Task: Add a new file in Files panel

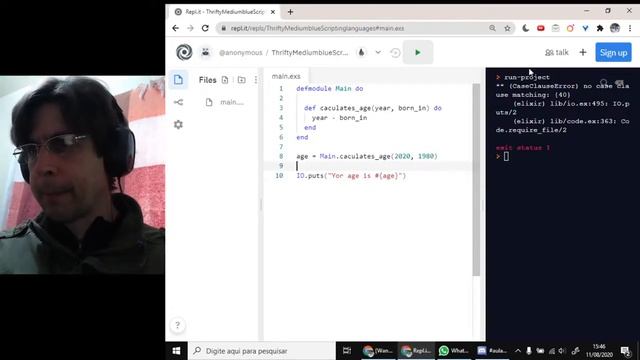Action: click(x=225, y=80)
